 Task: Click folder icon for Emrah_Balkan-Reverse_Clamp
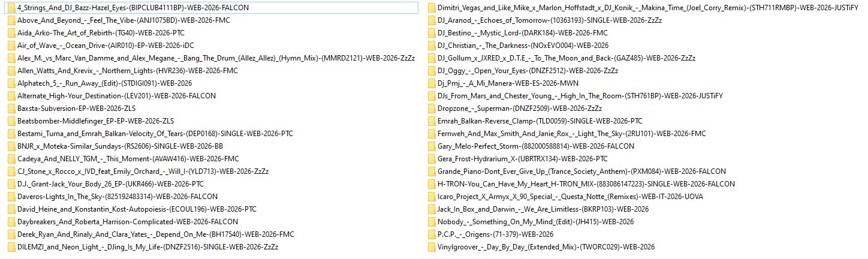(x=432, y=121)
